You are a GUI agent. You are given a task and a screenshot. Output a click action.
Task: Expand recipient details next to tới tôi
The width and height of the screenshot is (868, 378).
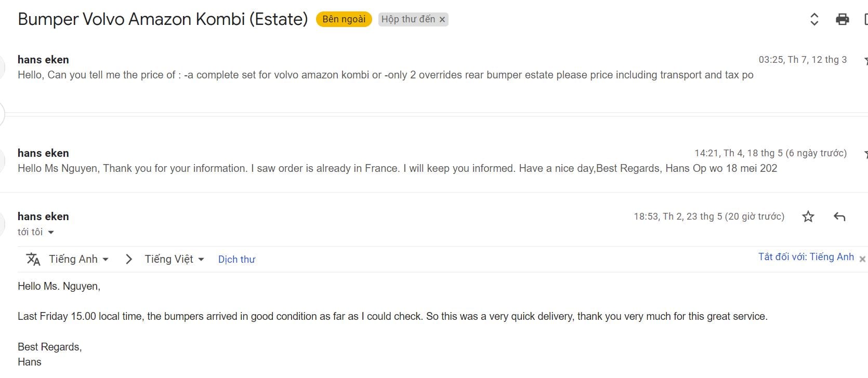51,233
